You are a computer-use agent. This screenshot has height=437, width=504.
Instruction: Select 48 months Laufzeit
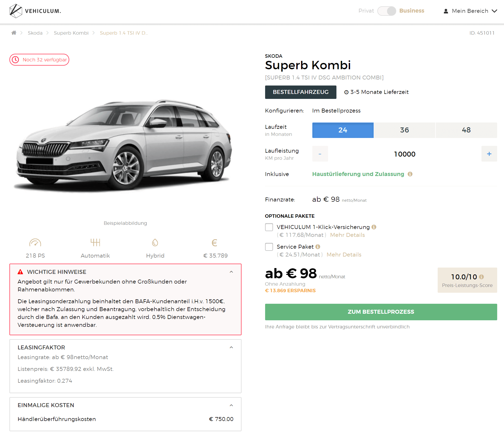tap(466, 130)
